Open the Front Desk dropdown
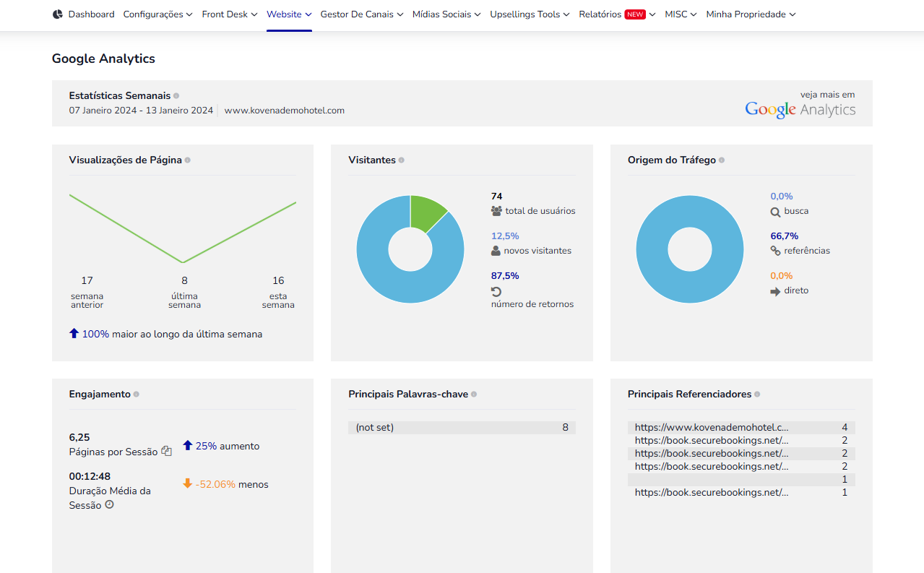The image size is (924, 573). (230, 14)
